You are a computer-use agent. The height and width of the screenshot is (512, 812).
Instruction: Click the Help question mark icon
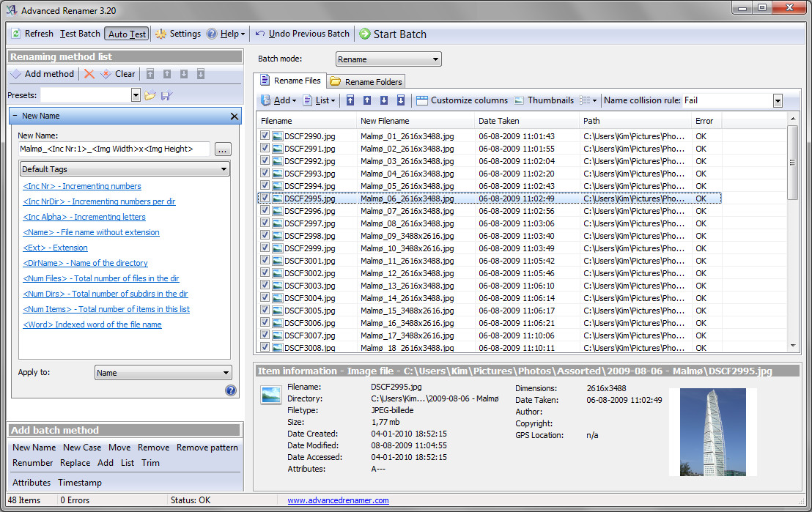211,34
